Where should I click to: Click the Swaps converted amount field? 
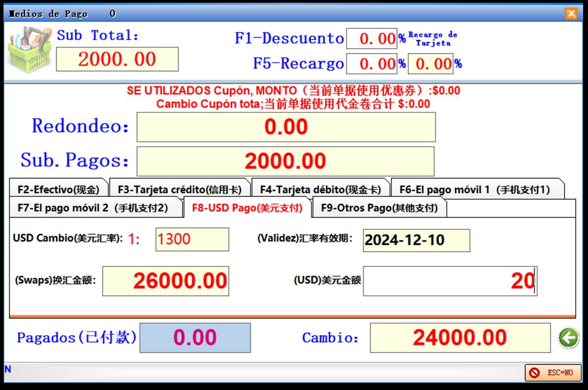coord(165,281)
